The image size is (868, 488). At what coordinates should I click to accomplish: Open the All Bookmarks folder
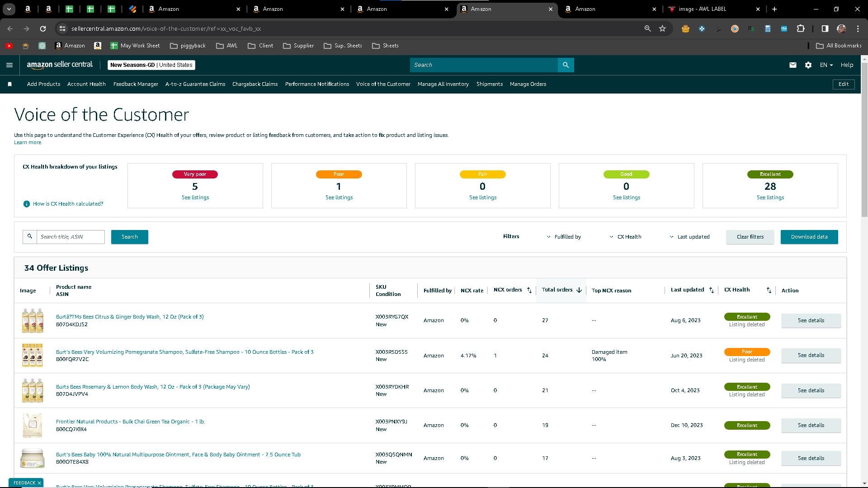[x=839, y=46]
